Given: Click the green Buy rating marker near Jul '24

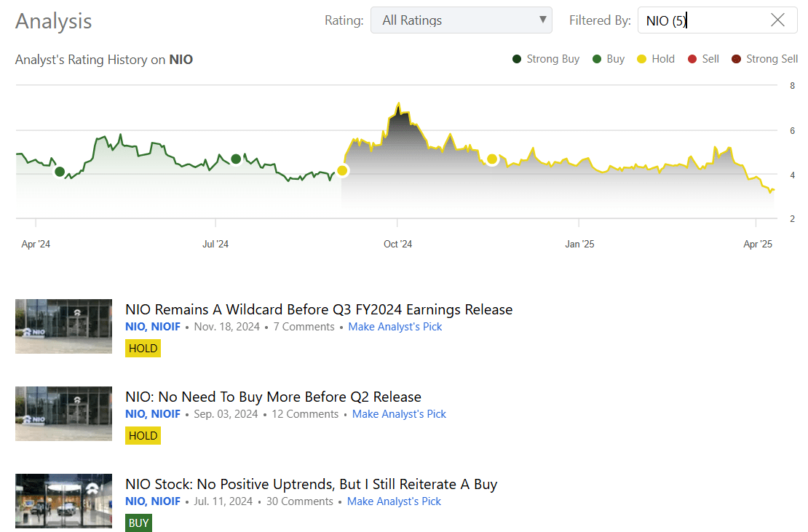Looking at the screenshot, I should tap(235, 159).
